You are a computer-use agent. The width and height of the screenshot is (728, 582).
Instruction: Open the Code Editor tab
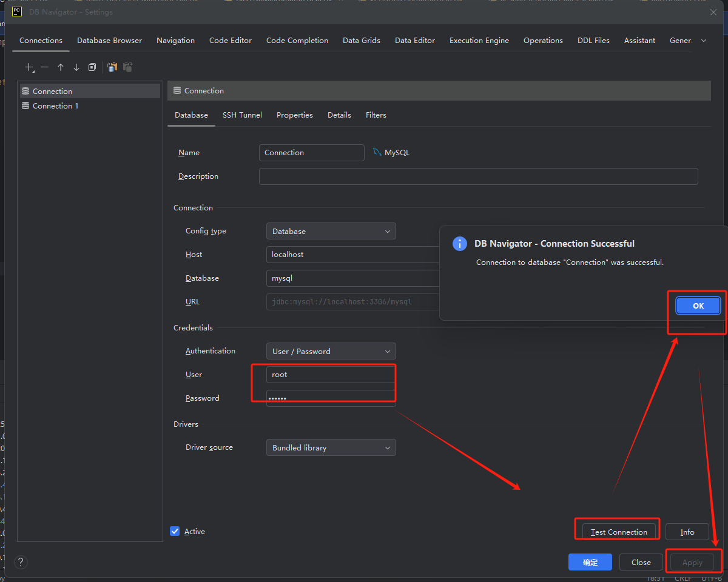231,41
